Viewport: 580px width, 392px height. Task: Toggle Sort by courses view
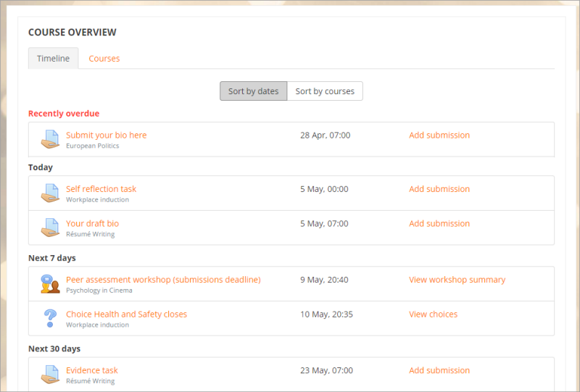tap(325, 91)
